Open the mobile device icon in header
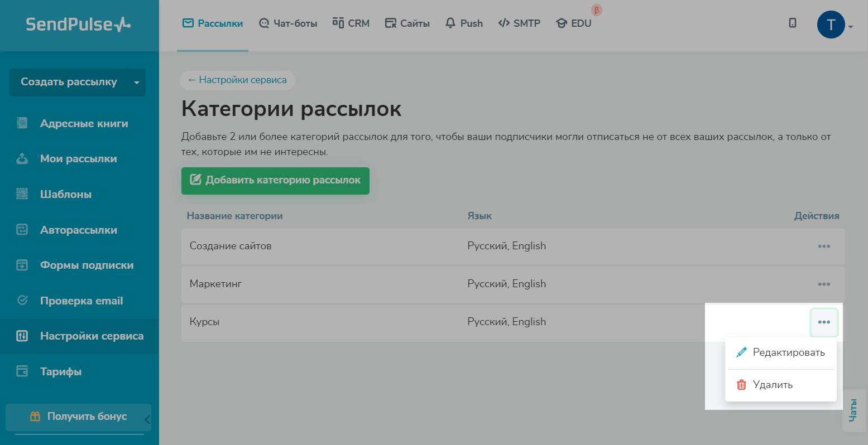 792,23
